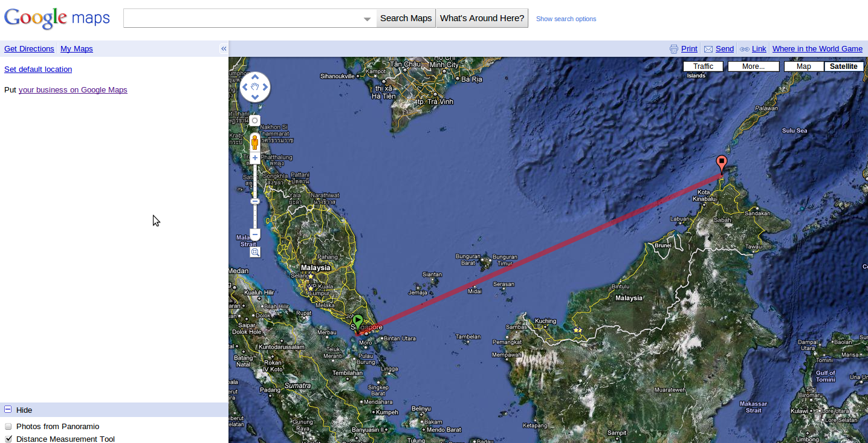Click the Tambelan island label

coord(468,337)
